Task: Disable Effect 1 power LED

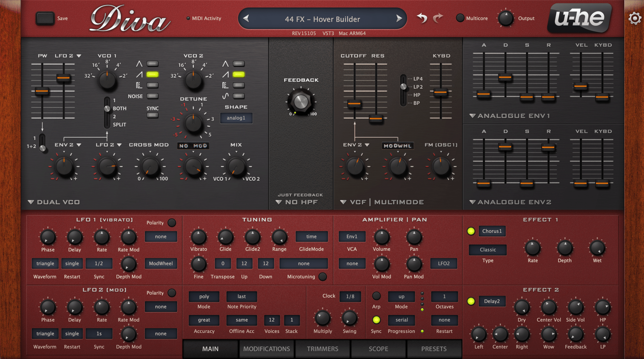Action: coord(471,231)
